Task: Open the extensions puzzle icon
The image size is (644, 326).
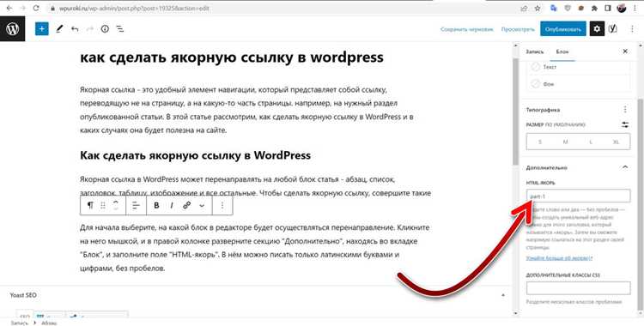Action: 594,9
